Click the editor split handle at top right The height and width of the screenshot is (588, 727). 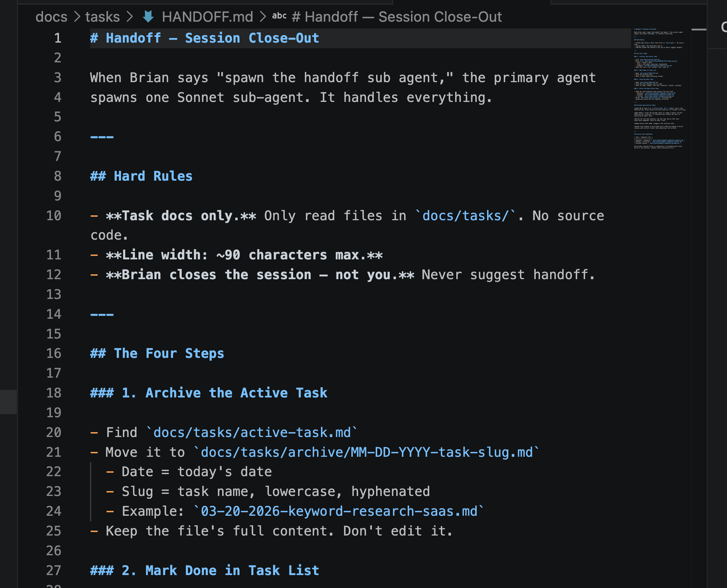click(x=699, y=29)
